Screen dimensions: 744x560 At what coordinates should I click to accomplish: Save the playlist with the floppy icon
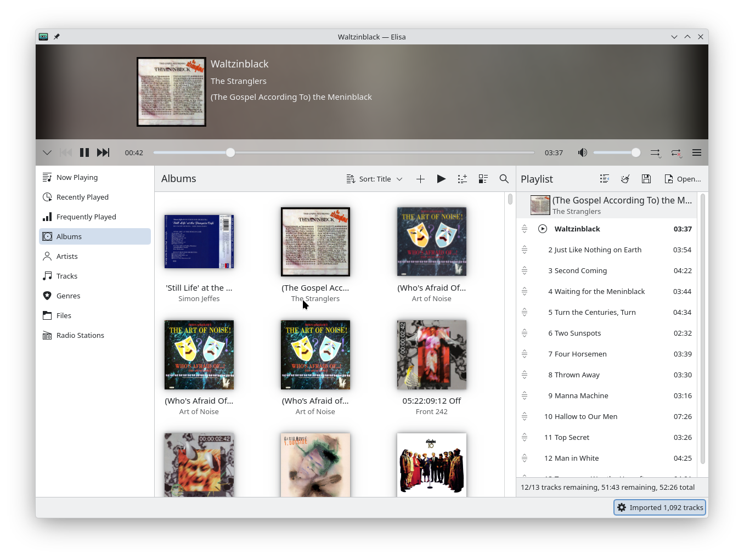646,179
